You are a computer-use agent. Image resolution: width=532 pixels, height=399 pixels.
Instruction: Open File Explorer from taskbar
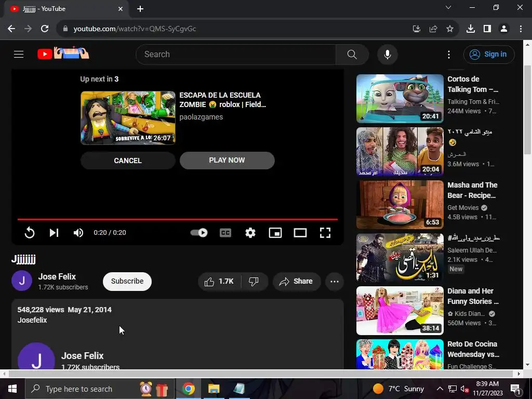tap(214, 389)
